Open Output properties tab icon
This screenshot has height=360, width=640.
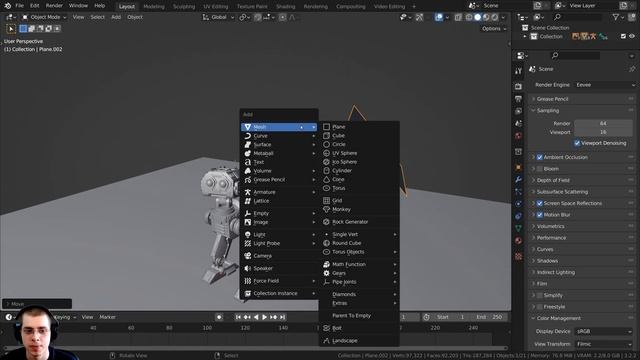click(x=518, y=99)
